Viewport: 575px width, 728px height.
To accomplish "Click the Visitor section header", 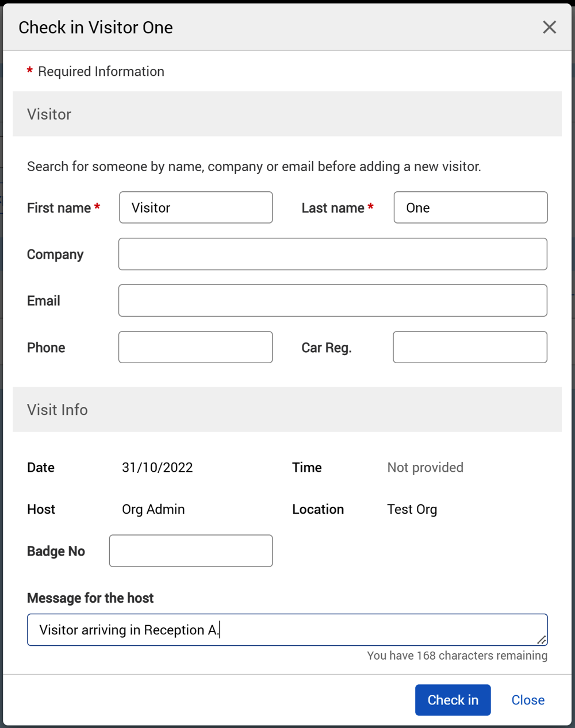I will (x=49, y=114).
